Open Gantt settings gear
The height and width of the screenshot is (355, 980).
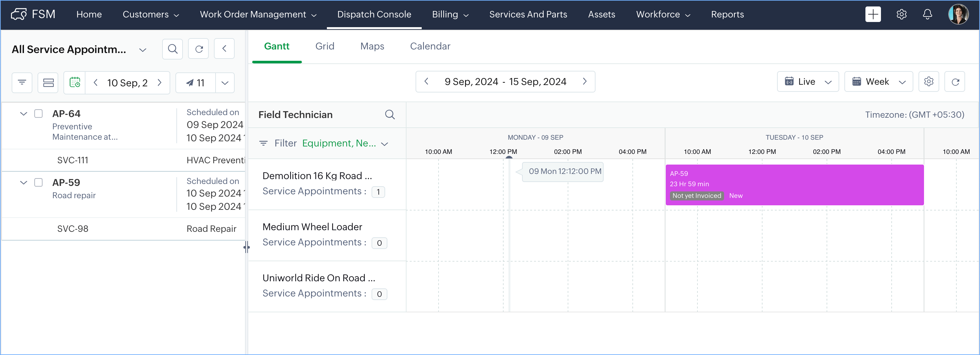pyautogui.click(x=929, y=81)
